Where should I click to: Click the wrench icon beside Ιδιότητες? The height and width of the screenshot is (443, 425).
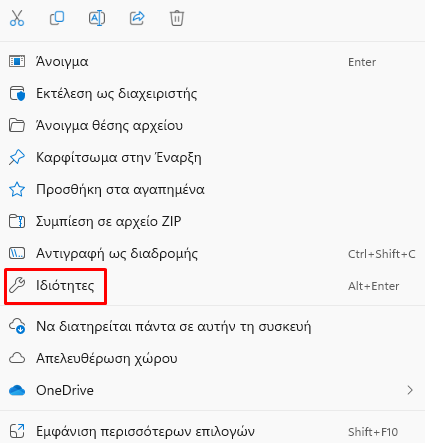17,286
